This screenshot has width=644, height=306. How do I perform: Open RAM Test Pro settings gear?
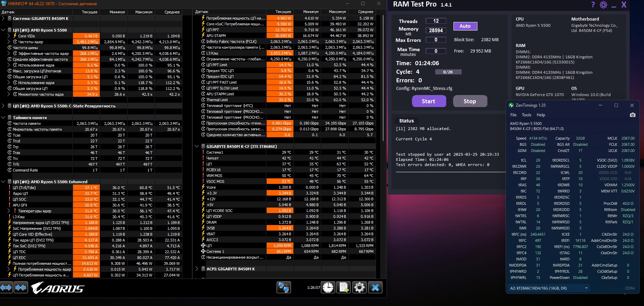tap(604, 4)
